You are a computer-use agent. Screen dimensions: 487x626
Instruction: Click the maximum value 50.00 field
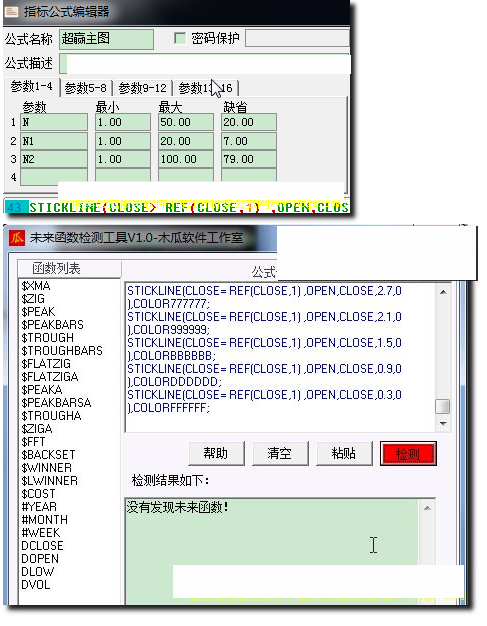click(186, 122)
